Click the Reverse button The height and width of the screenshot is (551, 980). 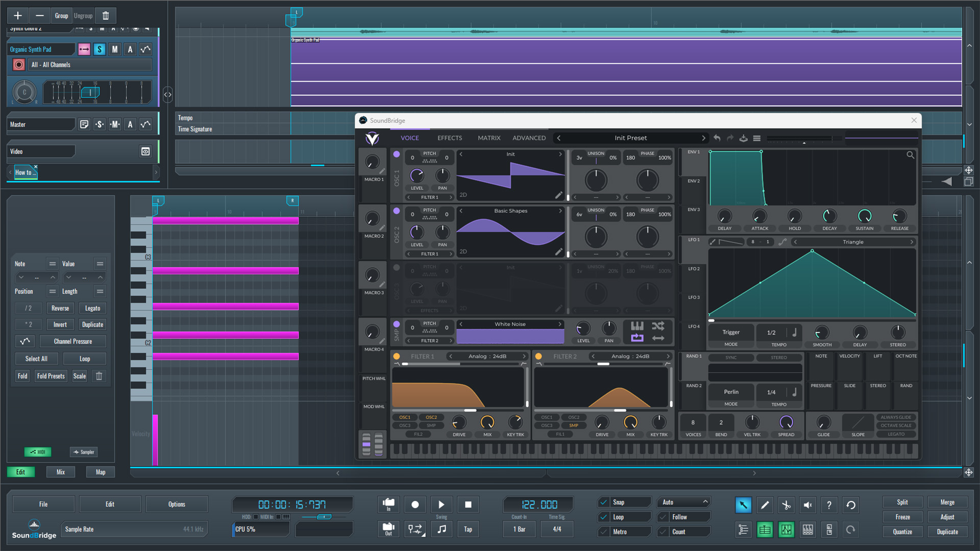60,308
